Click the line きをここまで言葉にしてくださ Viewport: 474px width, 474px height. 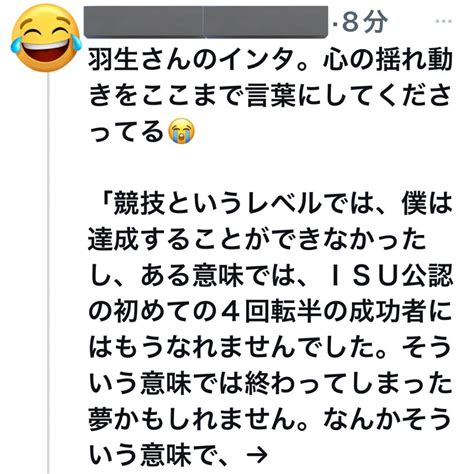pyautogui.click(x=270, y=95)
